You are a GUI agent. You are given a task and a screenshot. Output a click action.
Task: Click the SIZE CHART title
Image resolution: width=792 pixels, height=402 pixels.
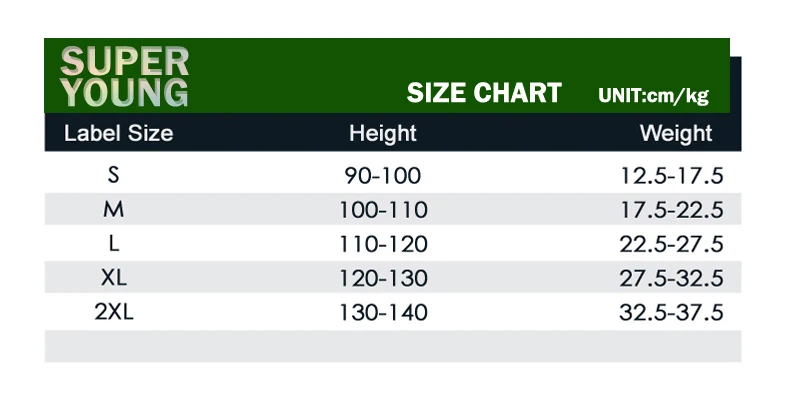(484, 93)
